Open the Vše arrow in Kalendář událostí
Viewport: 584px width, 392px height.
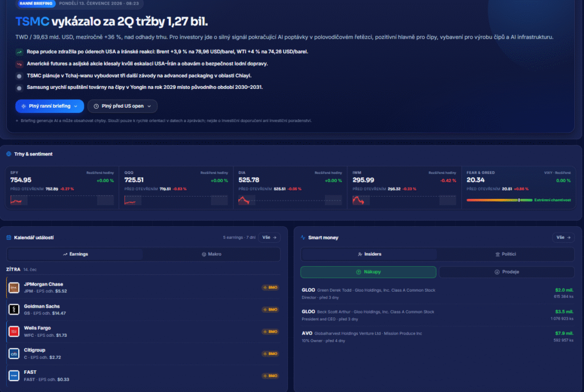(x=269, y=238)
